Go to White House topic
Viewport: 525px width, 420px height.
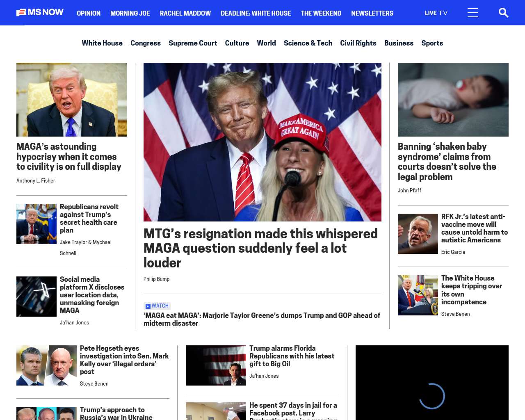point(102,43)
